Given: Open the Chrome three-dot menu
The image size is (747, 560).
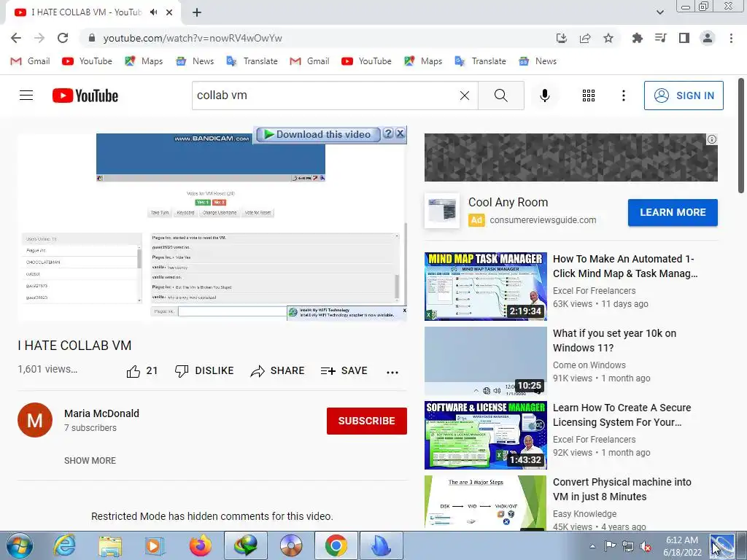Looking at the screenshot, I should (x=731, y=38).
